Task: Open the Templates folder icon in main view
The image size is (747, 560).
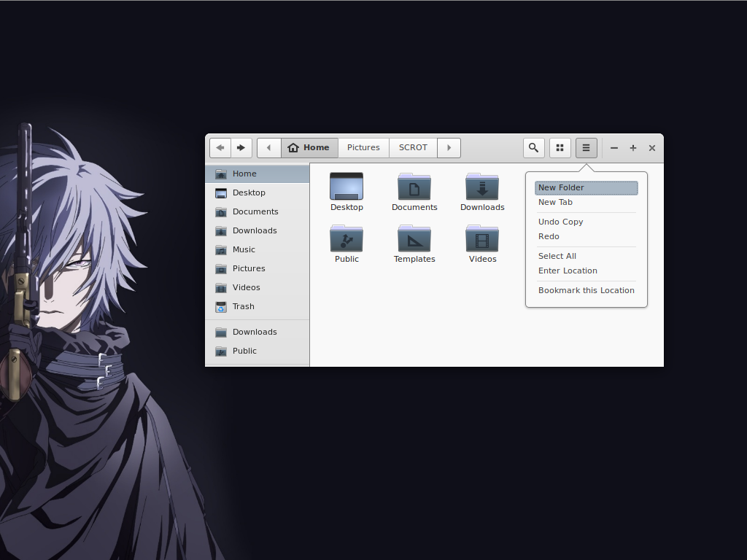Action: [414, 238]
